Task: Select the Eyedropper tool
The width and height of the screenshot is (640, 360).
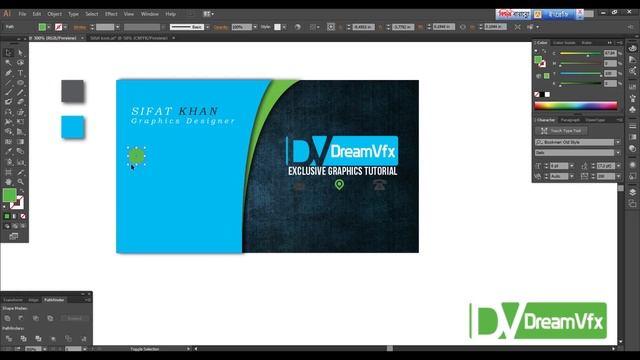Action: [x=9, y=151]
